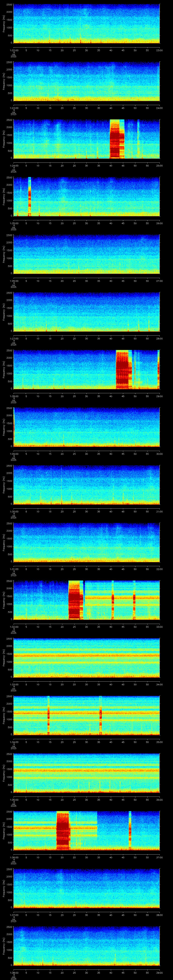
Task: Select the spectrogram panel beginning 1:25:00
Action: [x=86, y=197]
